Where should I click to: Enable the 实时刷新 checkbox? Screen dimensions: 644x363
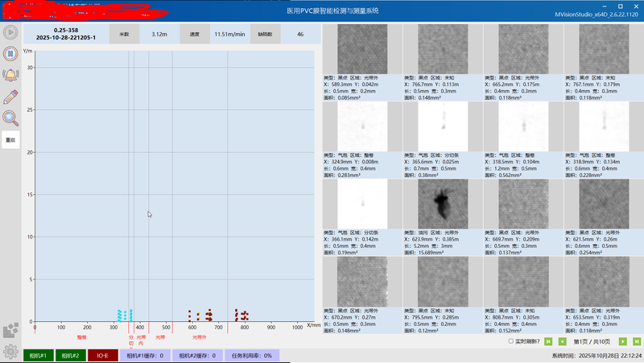point(511,341)
